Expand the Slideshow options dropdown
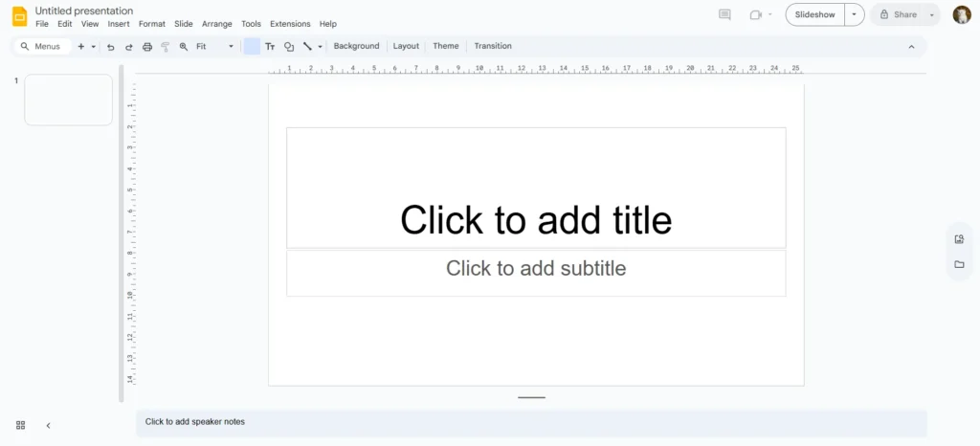 [x=855, y=14]
